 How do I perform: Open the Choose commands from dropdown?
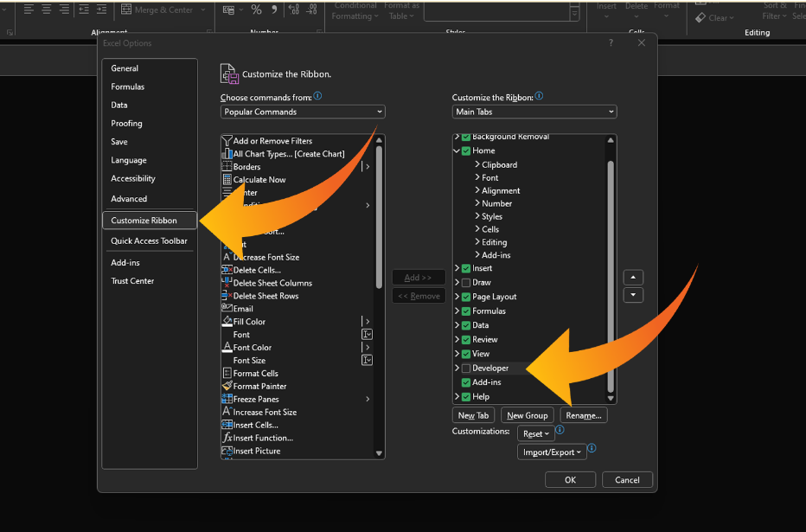pos(303,112)
